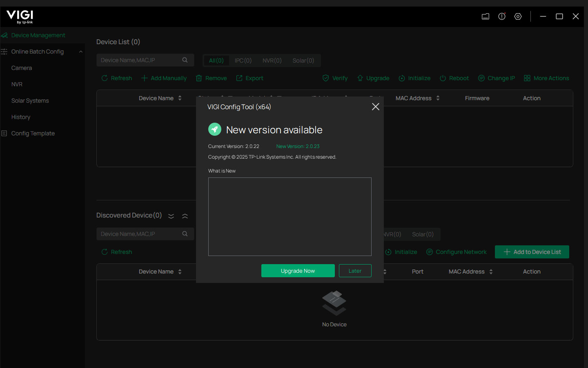The width and height of the screenshot is (588, 368).
Task: Click the screen display icon in title bar
Action: [x=486, y=16]
